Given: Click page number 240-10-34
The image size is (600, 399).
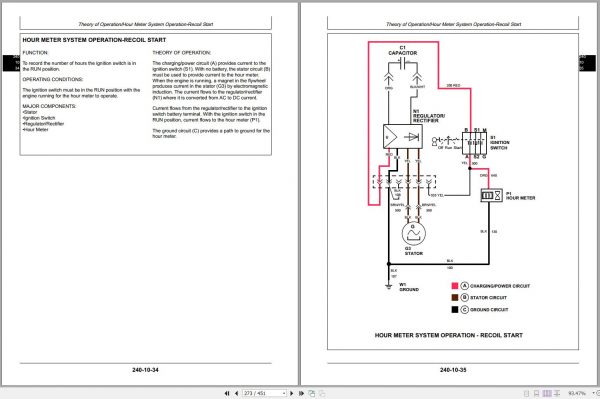Looking at the screenshot, I should 145,370.
